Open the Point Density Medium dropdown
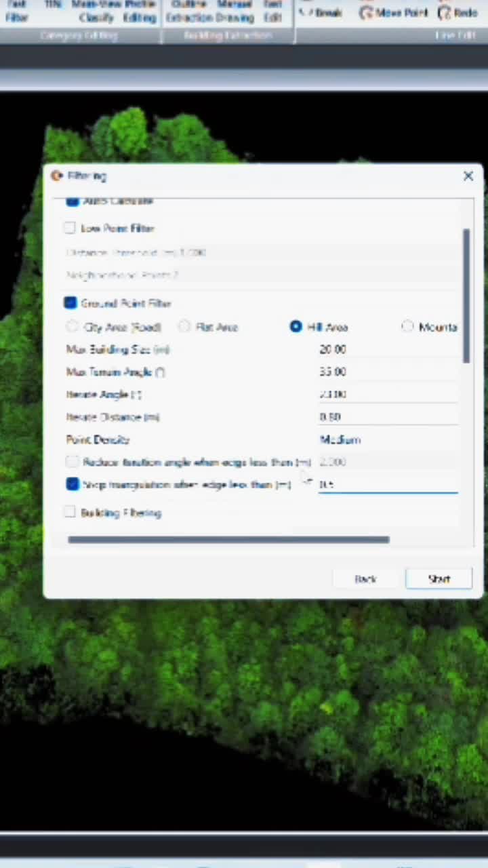This screenshot has width=488, height=868. click(388, 439)
